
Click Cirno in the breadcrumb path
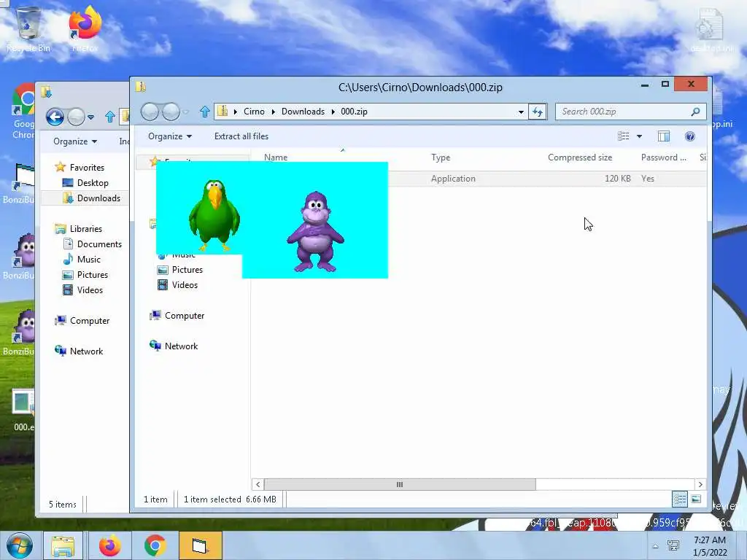coord(254,112)
